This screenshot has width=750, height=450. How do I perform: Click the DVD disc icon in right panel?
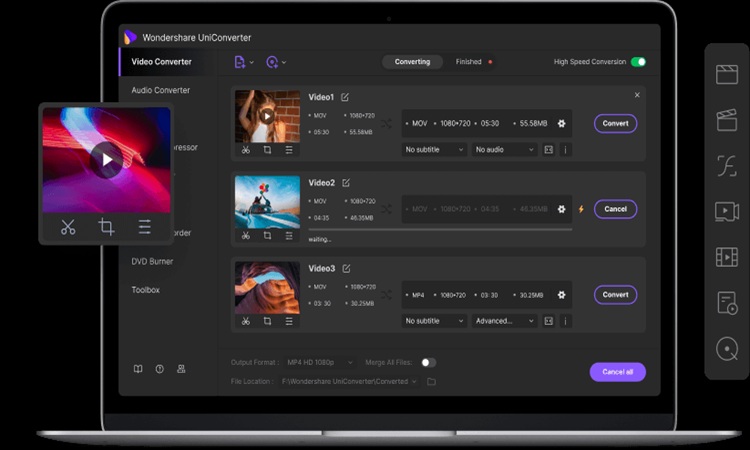pos(727,349)
